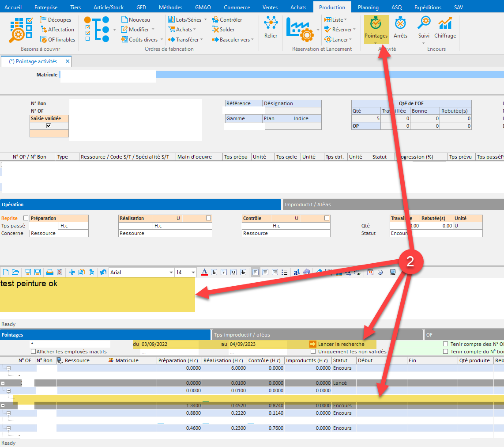Click the Solder command
Image resolution: width=504 pixels, height=447 pixels.
223,30
